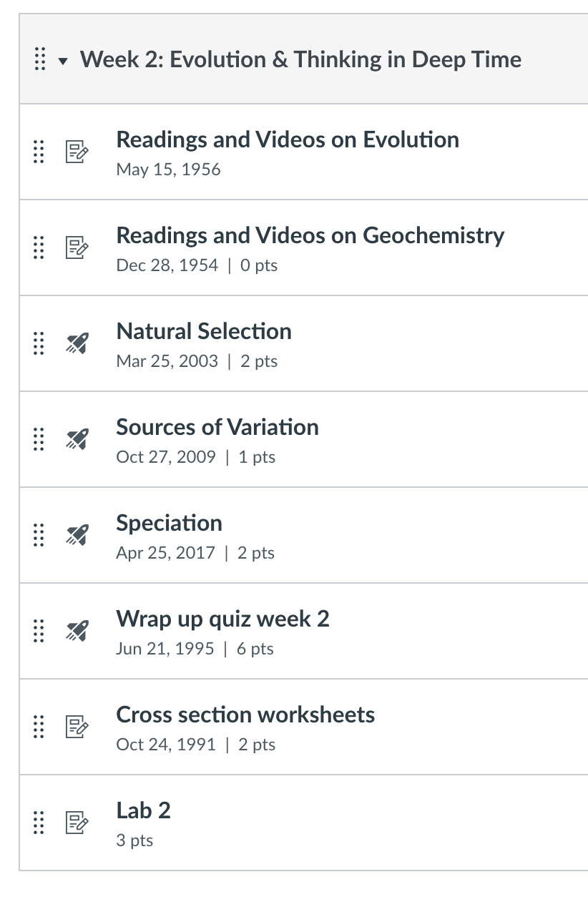Click the rocket icon next to Sources of Variation

(77, 439)
